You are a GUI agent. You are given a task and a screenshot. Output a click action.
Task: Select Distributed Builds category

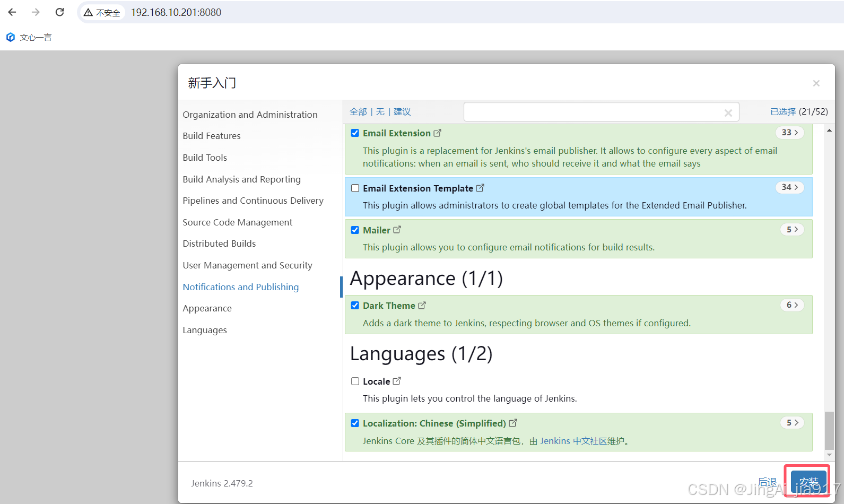point(219,244)
